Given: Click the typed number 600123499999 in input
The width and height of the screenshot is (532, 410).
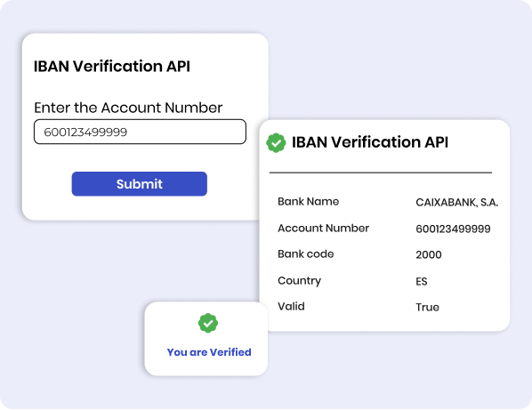Looking at the screenshot, I should [x=85, y=132].
